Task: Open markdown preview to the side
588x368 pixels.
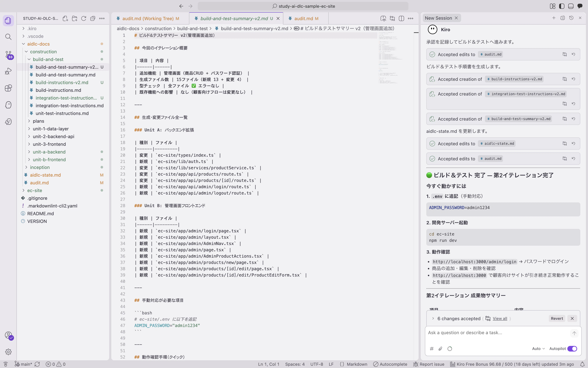Action: [x=383, y=19]
